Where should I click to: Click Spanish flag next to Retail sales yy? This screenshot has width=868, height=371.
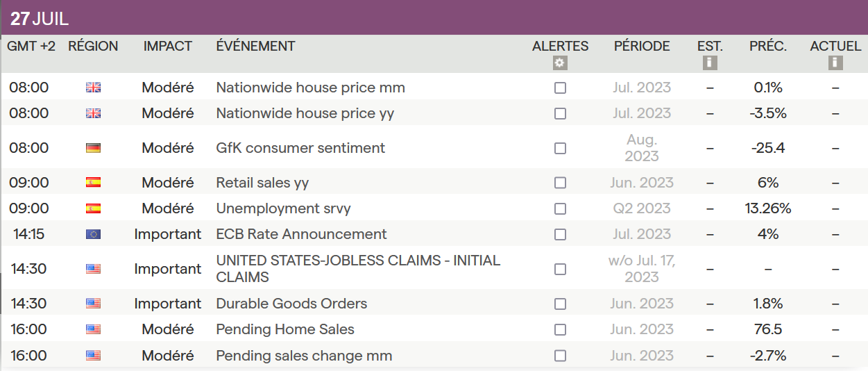(x=93, y=183)
